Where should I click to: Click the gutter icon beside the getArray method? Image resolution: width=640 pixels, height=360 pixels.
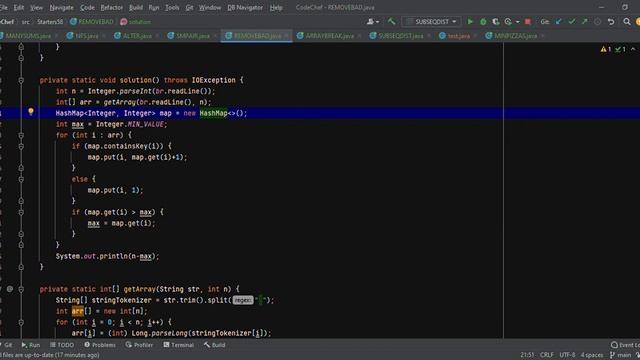coord(10,289)
